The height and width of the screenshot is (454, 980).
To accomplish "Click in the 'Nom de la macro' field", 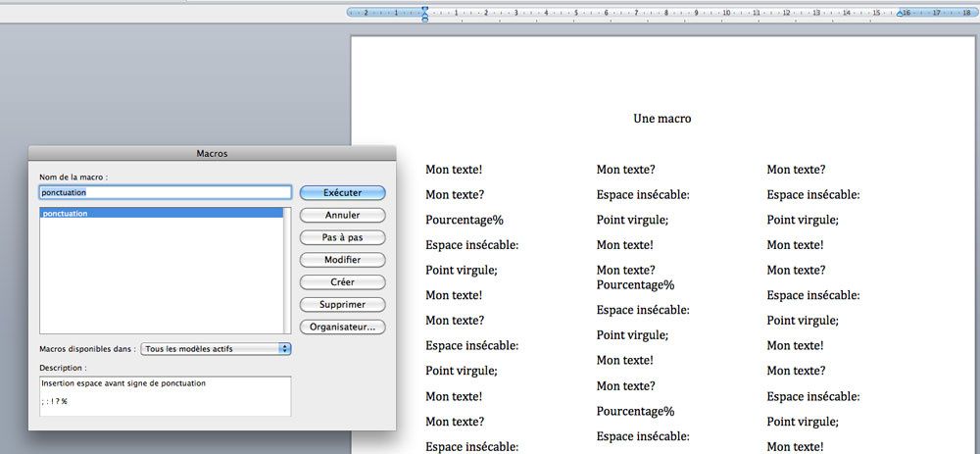I will (165, 193).
